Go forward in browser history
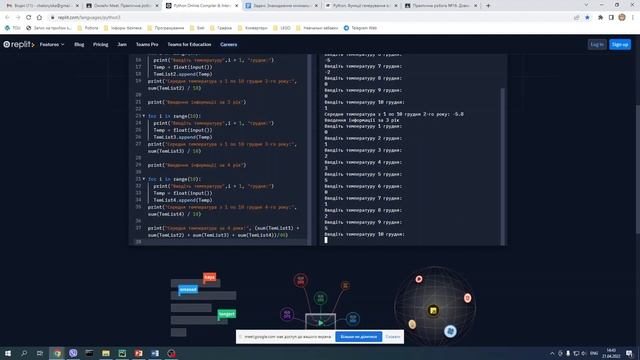The image size is (640, 360). 18,18
